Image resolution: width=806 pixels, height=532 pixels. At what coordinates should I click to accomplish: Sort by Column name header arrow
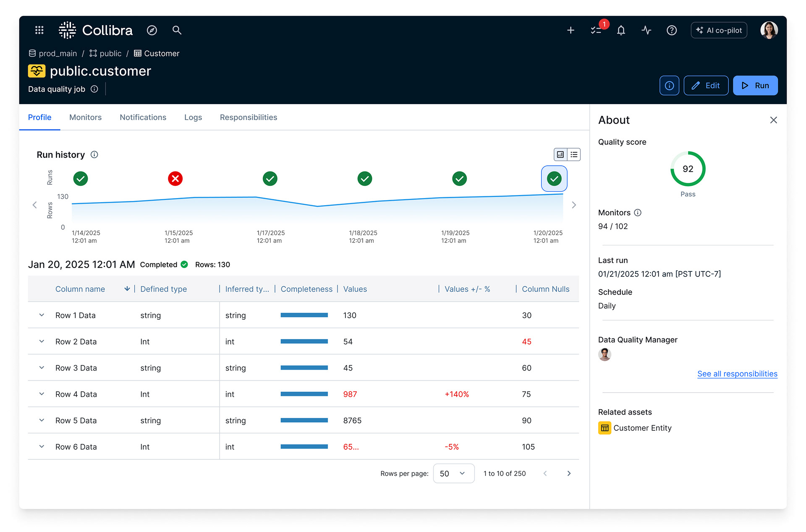127,289
